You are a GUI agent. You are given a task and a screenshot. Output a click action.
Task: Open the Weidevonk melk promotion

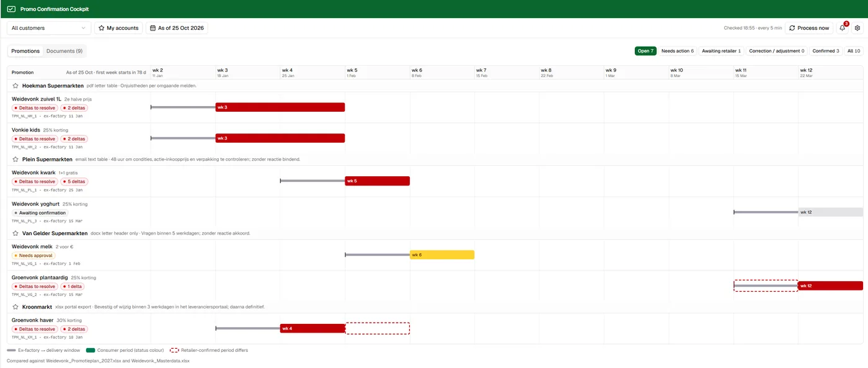32,246
